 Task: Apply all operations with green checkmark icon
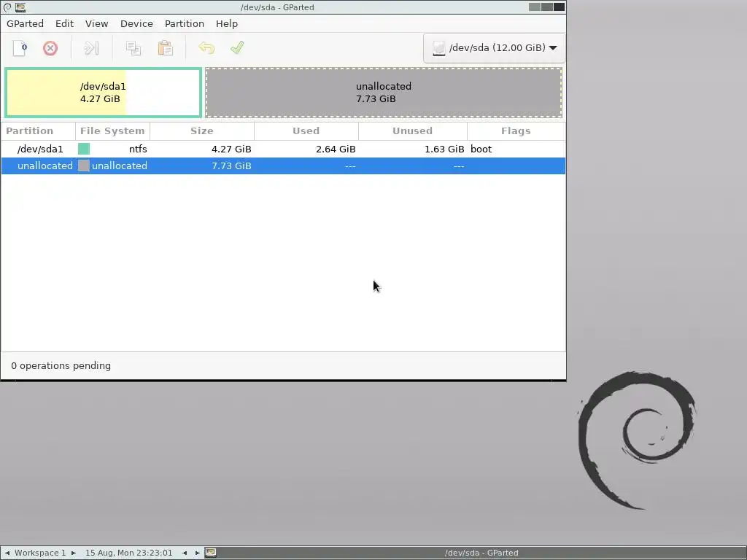point(237,48)
